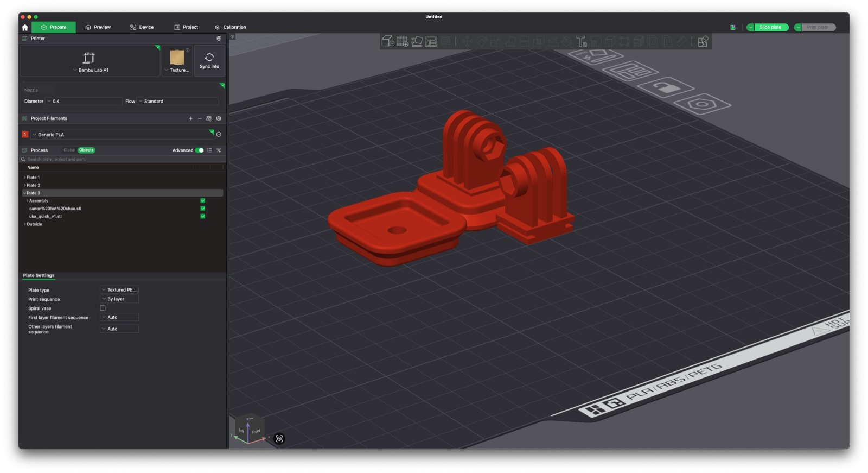Click the Print plate button
Image resolution: width=868 pixels, height=473 pixels.
click(x=818, y=27)
